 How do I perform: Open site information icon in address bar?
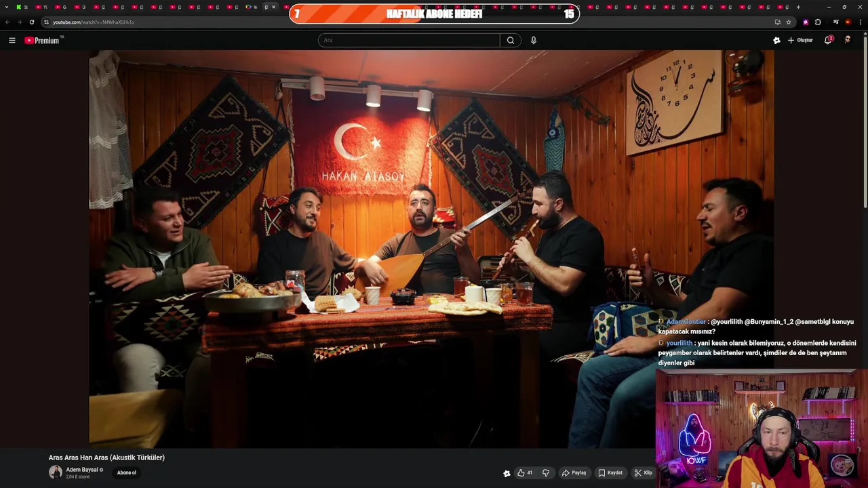point(46,22)
